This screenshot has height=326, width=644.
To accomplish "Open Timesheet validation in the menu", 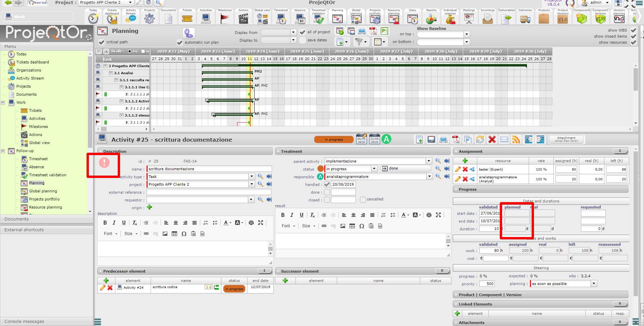I will click(x=48, y=175).
